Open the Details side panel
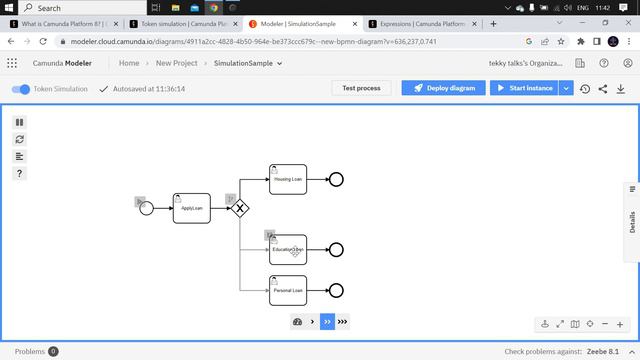 click(632, 222)
